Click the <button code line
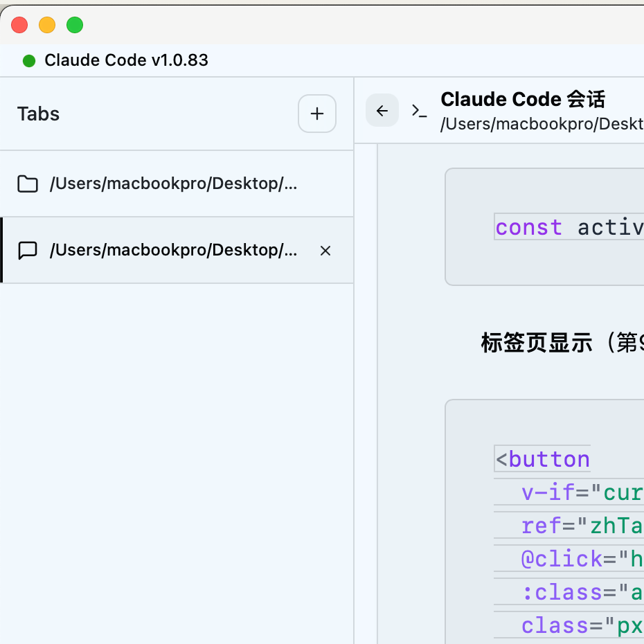644x644 pixels. pyautogui.click(x=542, y=459)
